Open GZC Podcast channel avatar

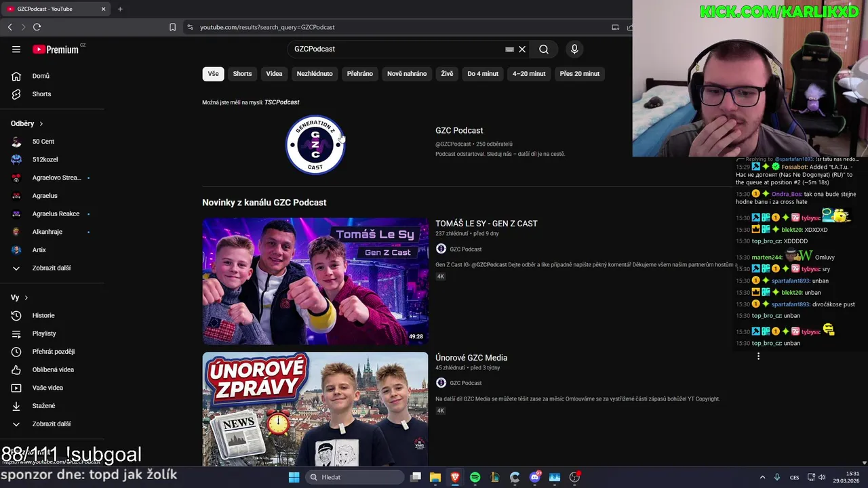click(315, 145)
